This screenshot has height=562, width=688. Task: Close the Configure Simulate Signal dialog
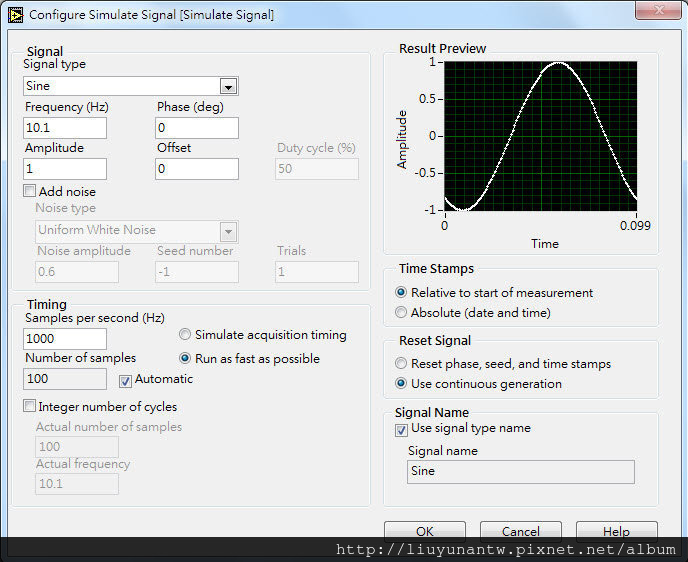658,10
